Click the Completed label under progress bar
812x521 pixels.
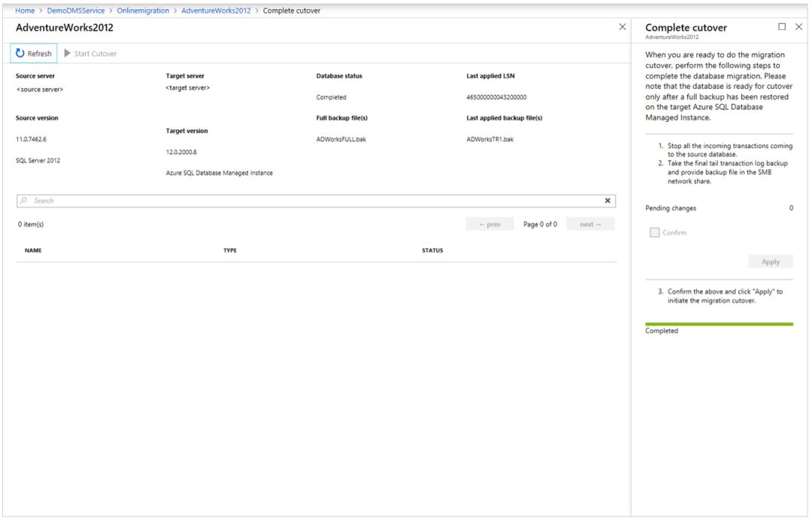click(x=662, y=331)
